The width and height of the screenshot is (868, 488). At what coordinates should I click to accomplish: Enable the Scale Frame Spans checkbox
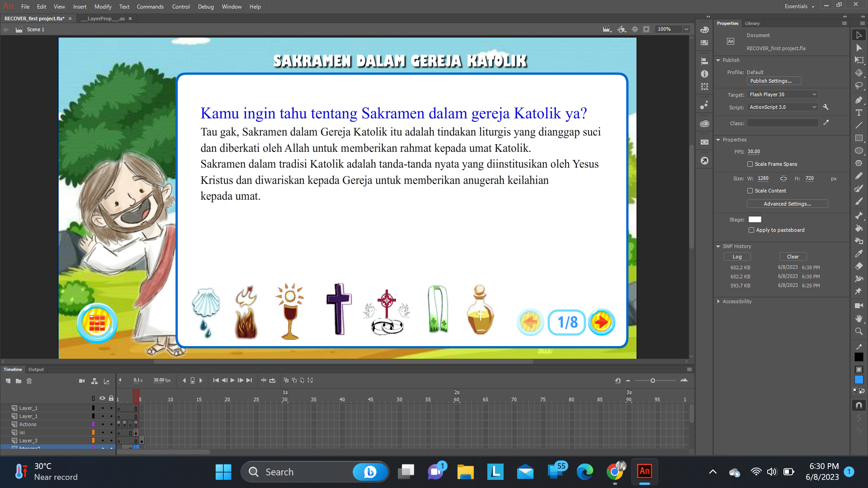(750, 164)
